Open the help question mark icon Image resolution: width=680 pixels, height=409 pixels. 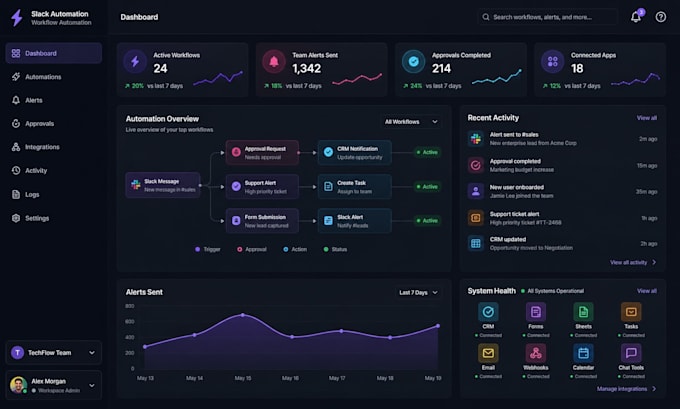click(660, 17)
